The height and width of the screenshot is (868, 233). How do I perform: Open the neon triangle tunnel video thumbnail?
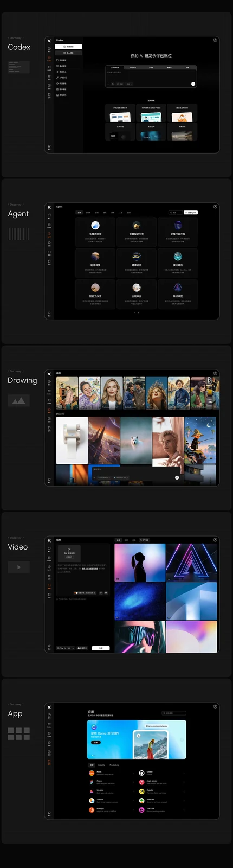[191, 563]
